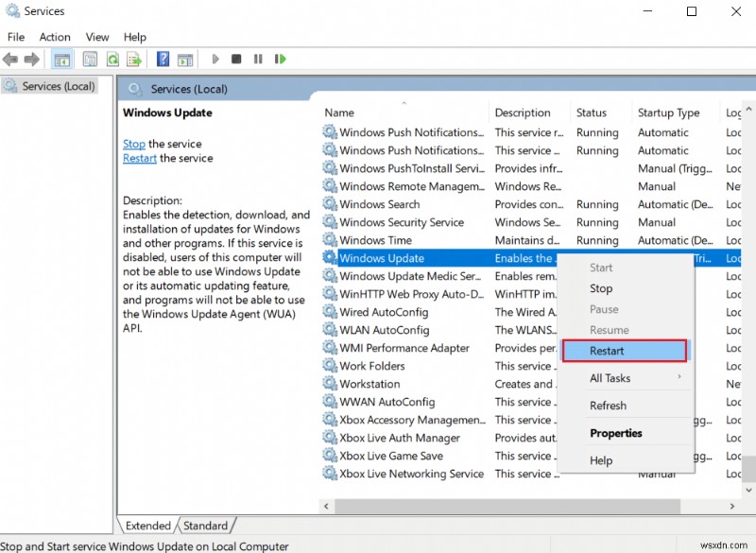756x553 pixels.
Task: Click the Refresh toolbar icon
Action: [x=112, y=59]
